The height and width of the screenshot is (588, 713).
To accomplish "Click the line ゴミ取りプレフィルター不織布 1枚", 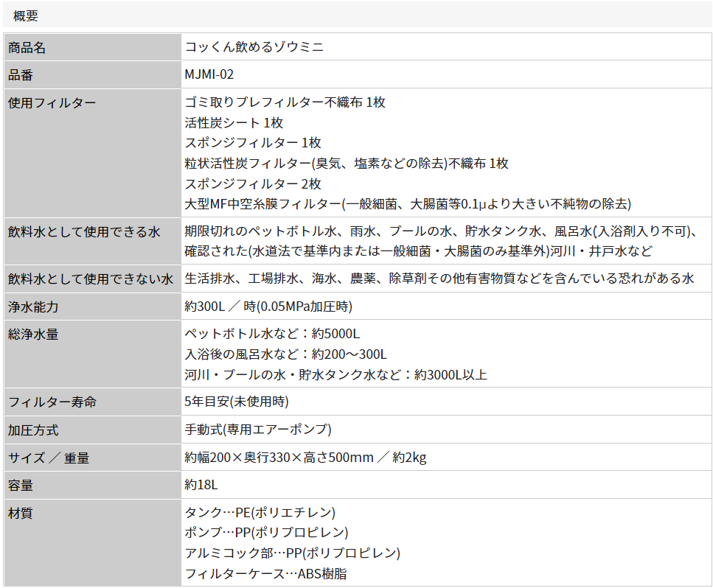I will tap(285, 102).
